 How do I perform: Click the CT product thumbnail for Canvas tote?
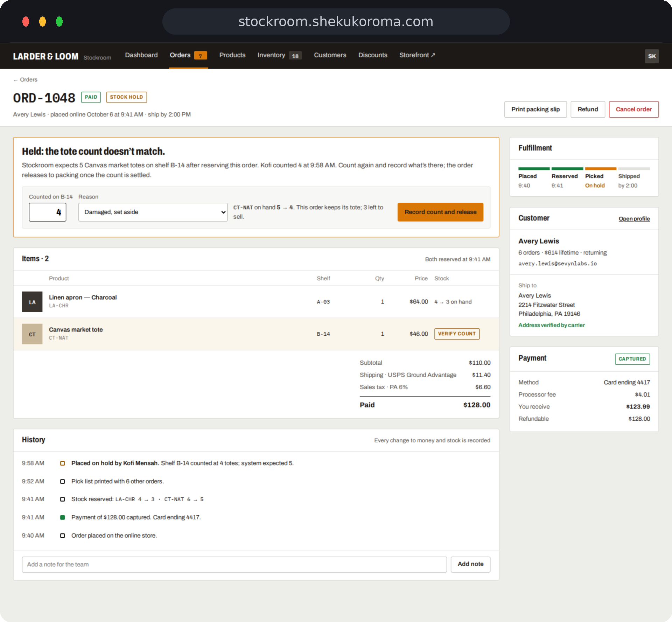[32, 334]
